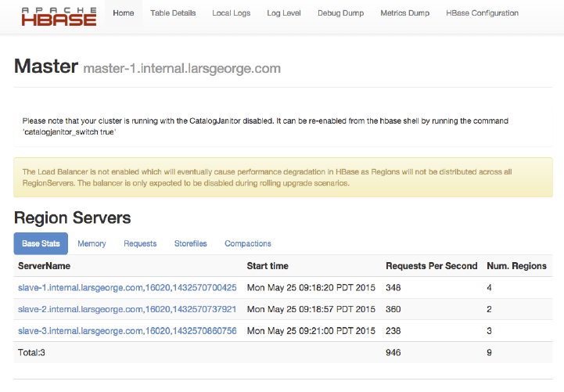Switch to the Compactions tab
This screenshot has width=564, height=392.
248,243
